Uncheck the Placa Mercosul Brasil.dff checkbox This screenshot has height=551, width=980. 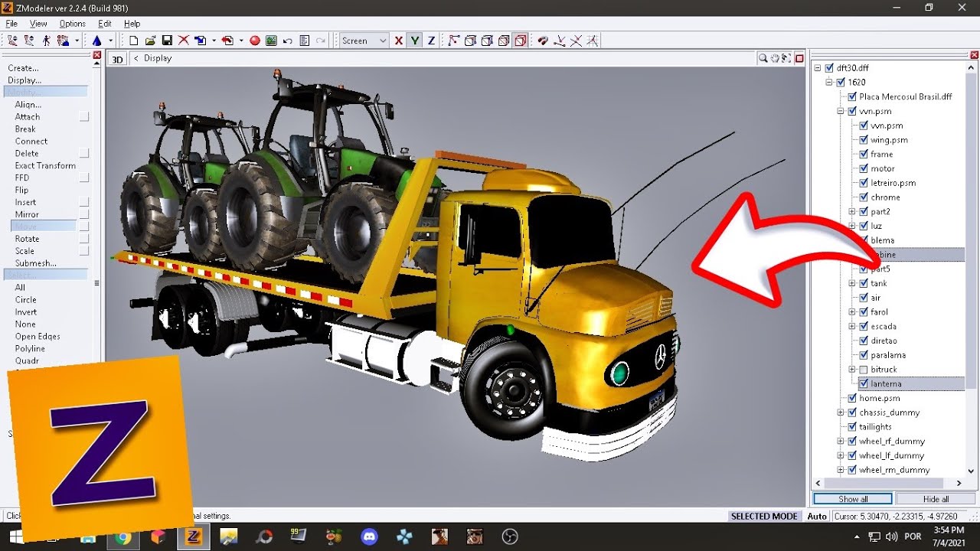(x=852, y=96)
